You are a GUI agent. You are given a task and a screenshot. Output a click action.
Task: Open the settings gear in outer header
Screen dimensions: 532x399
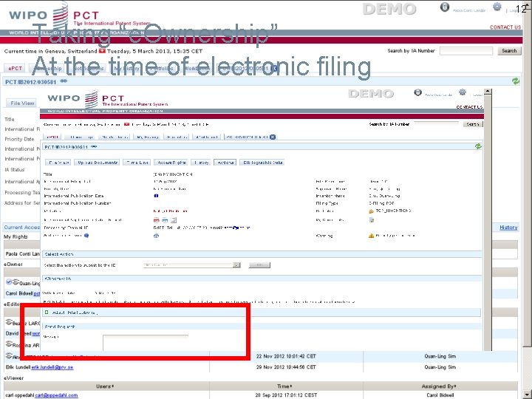pos(497,7)
